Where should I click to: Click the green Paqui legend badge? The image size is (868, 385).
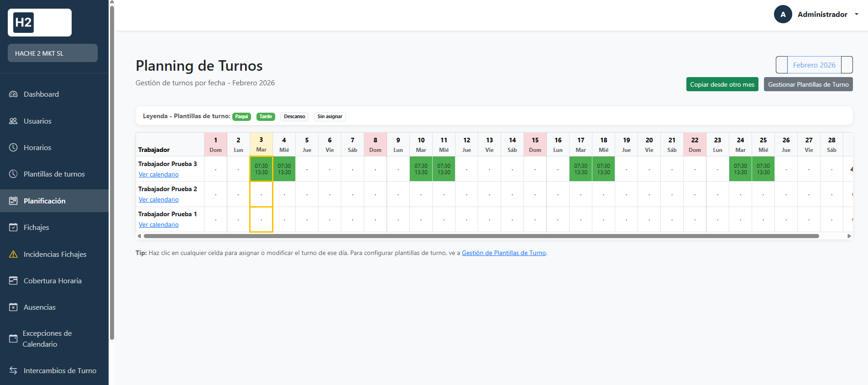tap(241, 117)
